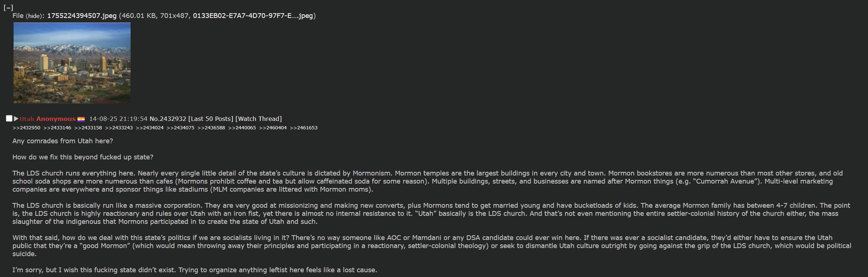Expand the Salt Lake City thumbnail image
This screenshot has width=868, height=277.
72,63
